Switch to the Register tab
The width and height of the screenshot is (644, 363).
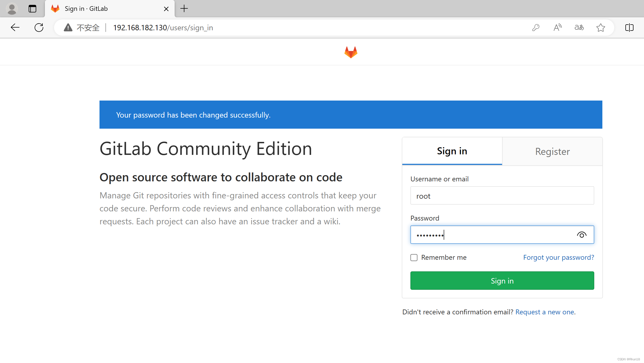[x=552, y=151]
